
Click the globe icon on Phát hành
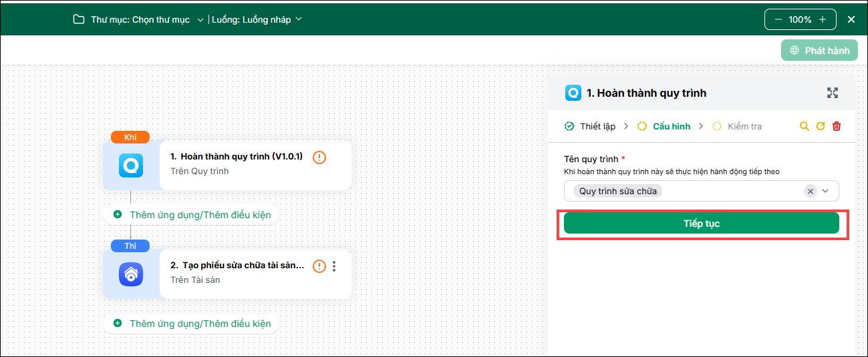tap(794, 50)
